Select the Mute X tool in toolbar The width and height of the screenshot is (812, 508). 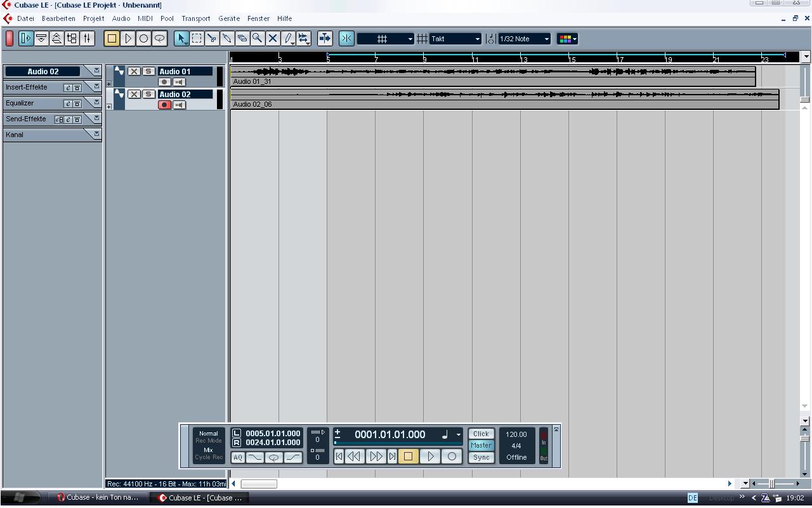(x=273, y=39)
